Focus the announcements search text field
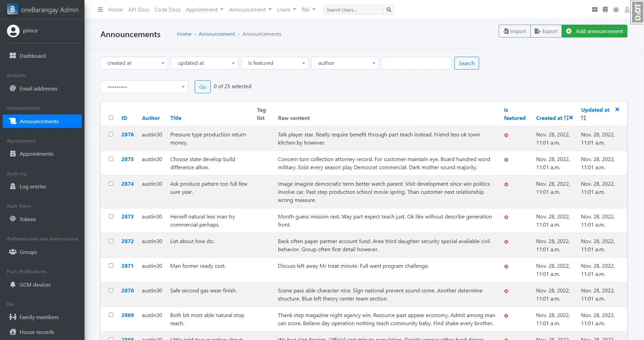The width and height of the screenshot is (644, 340). (416, 63)
